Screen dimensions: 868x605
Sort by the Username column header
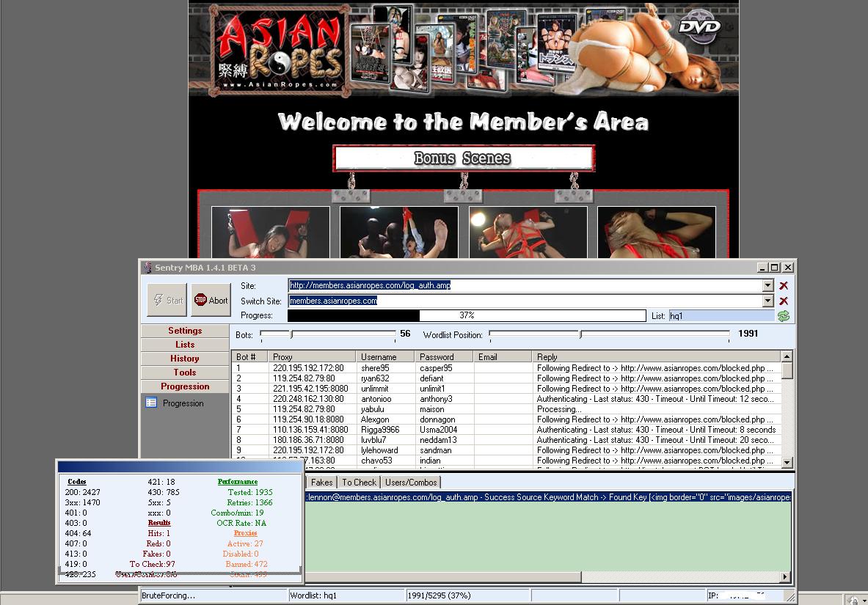[385, 357]
